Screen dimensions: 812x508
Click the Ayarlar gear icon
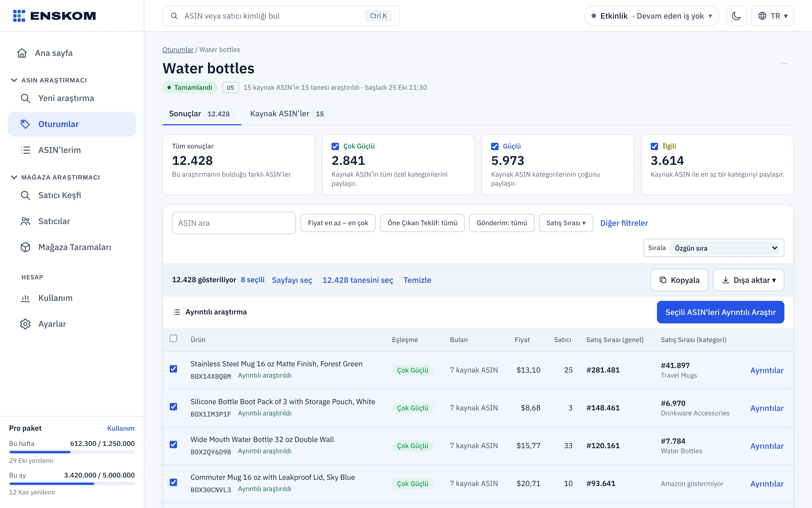[25, 324]
